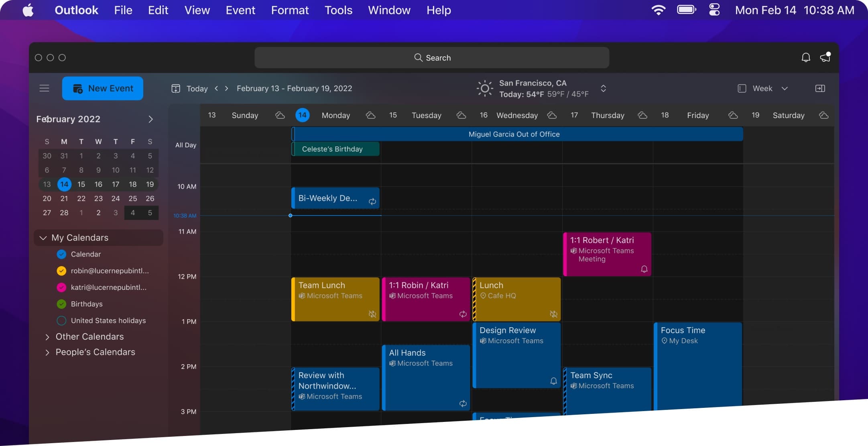868x446 pixels.
Task: Click Monday's cloud weather icon
Action: (x=371, y=115)
